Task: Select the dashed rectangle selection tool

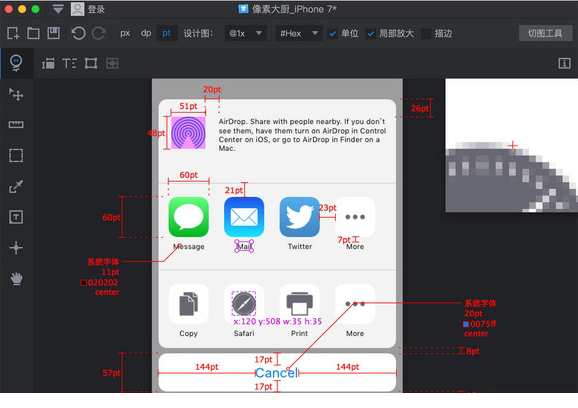Action: click(16, 156)
